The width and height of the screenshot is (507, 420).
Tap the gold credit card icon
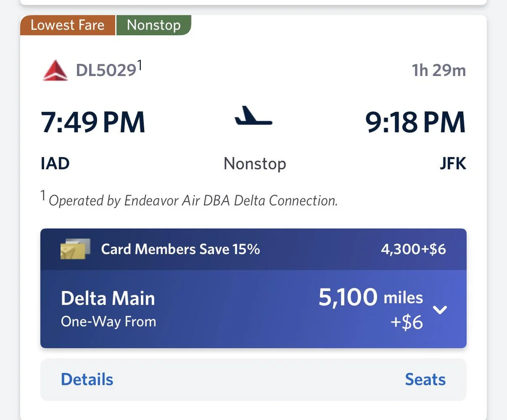click(75, 249)
